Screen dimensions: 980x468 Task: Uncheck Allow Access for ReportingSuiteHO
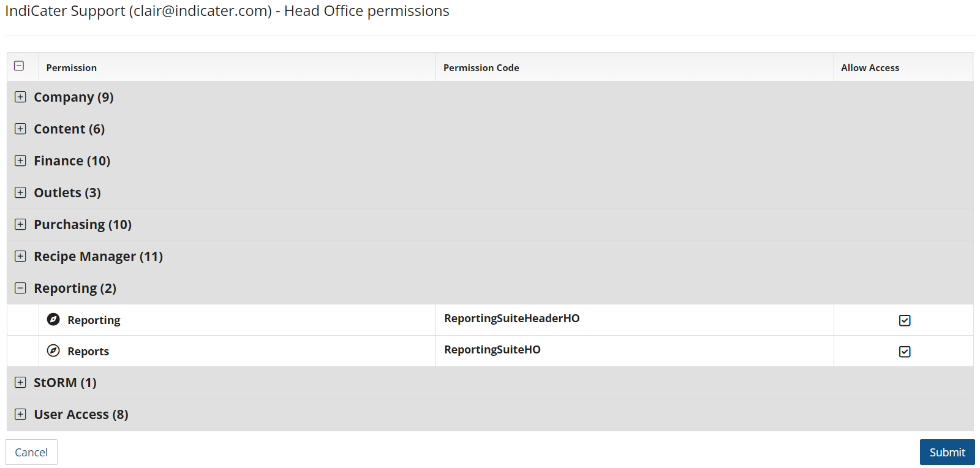pos(905,352)
